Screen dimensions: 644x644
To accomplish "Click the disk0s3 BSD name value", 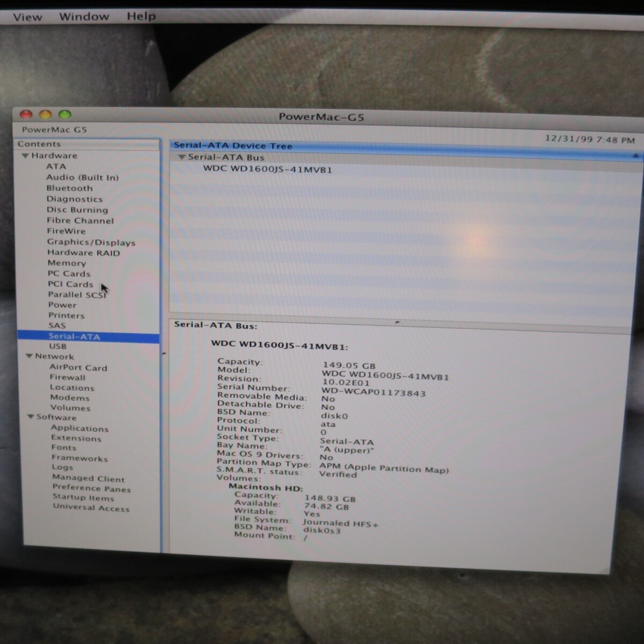I will click(321, 530).
